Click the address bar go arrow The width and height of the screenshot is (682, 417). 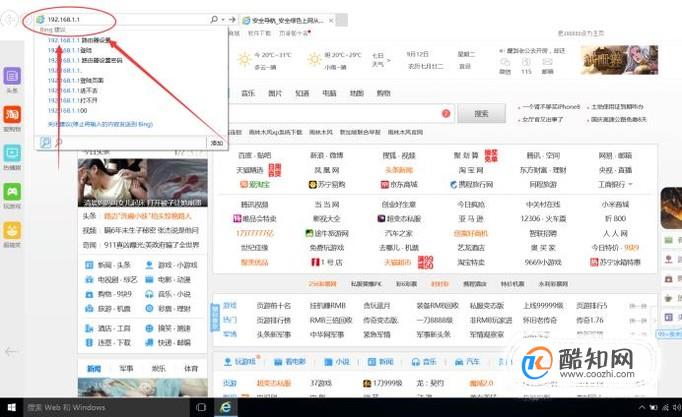pyautogui.click(x=232, y=20)
